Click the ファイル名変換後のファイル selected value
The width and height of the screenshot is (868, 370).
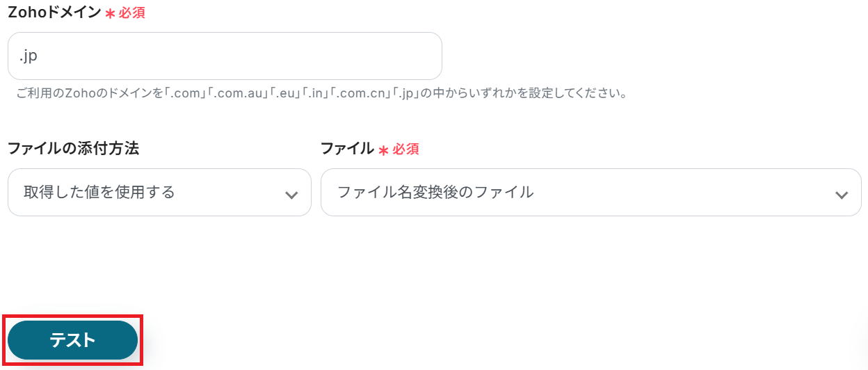point(435,192)
